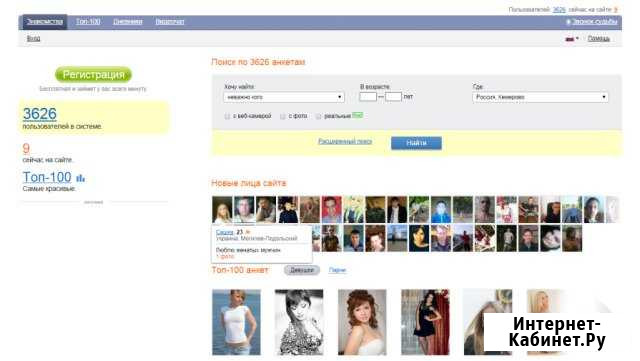The image size is (640, 361).
Task: Click the green Регистрация button
Action: (93, 75)
